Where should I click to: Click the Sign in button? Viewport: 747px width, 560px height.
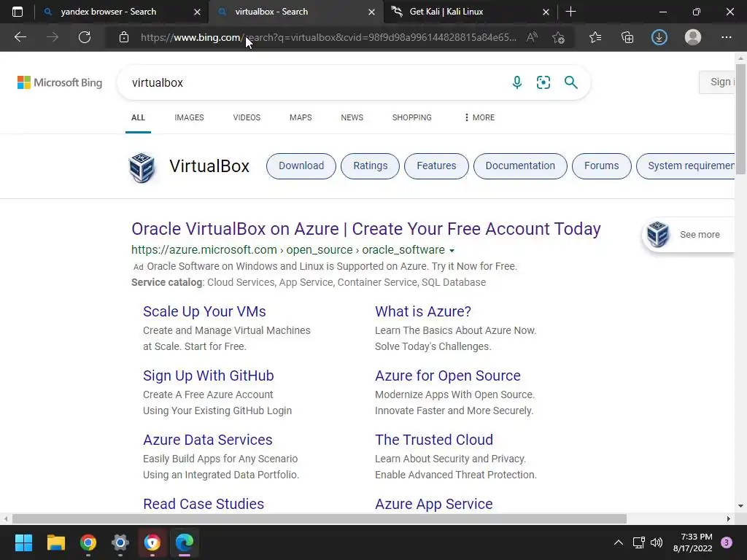pyautogui.click(x=717, y=82)
